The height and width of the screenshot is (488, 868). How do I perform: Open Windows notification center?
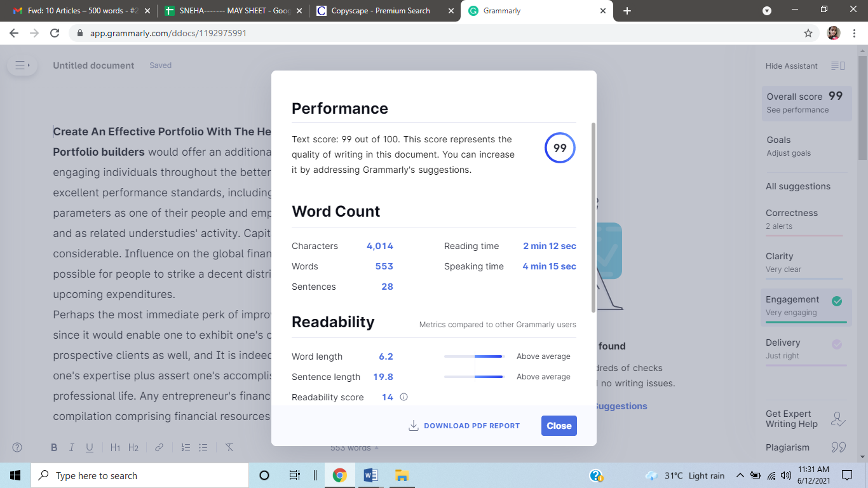[846, 475]
